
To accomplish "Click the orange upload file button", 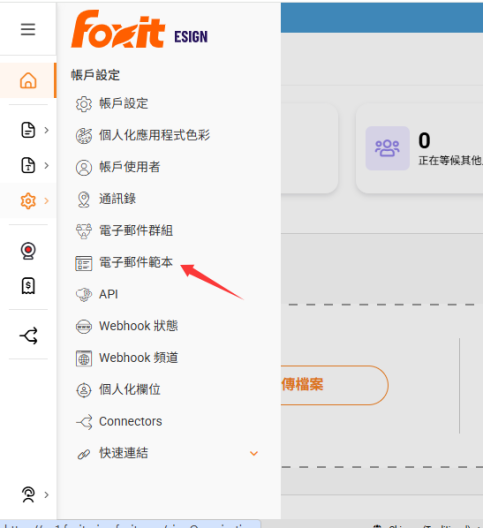I will 334,385.
